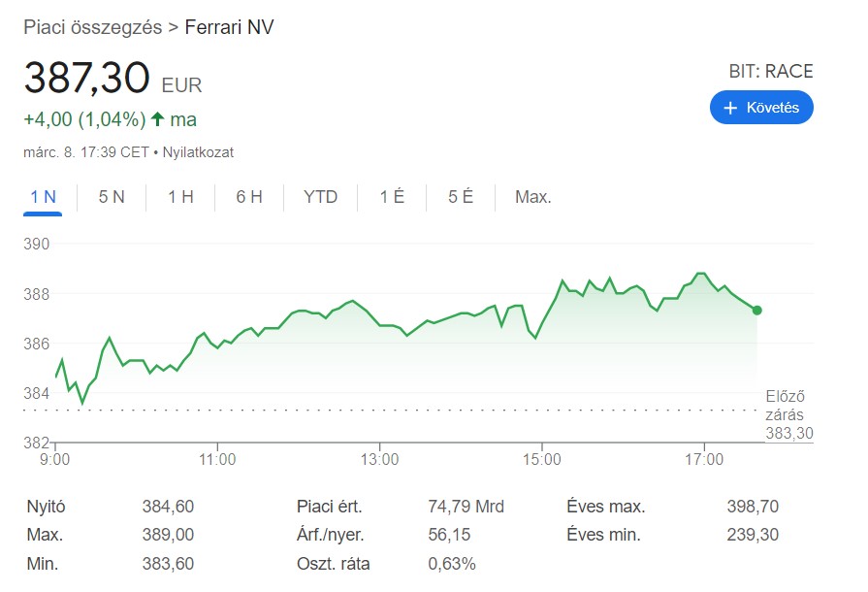Image resolution: width=868 pixels, height=592 pixels.
Task: Click the green endpoint dot on the chart
Action: (x=756, y=311)
